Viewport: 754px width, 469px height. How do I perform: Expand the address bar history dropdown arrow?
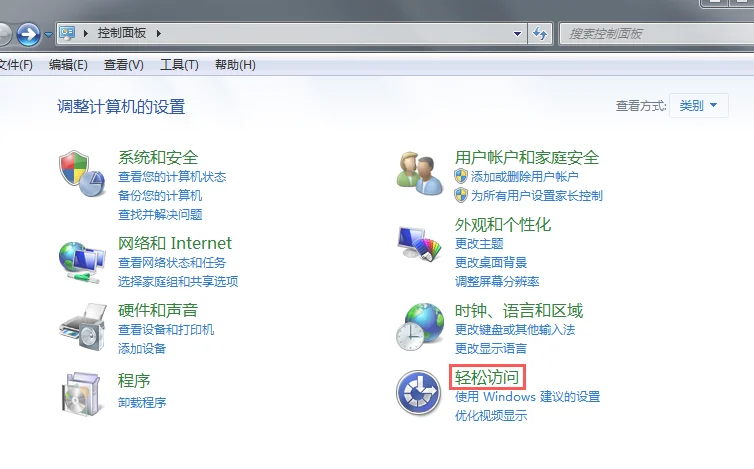click(517, 34)
